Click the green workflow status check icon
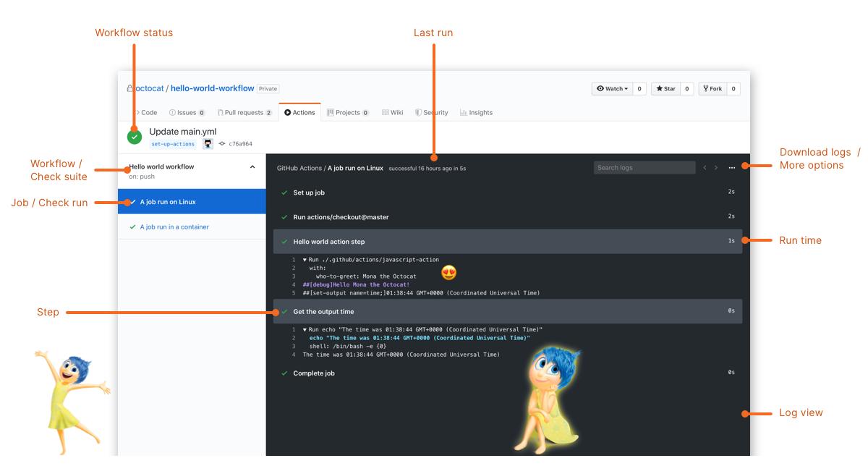 (x=135, y=137)
